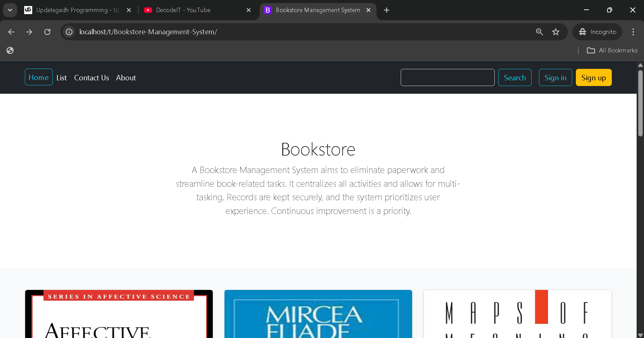Close the DecodeIT YouTube tab
Image resolution: width=644 pixels, height=338 pixels.
(249, 10)
